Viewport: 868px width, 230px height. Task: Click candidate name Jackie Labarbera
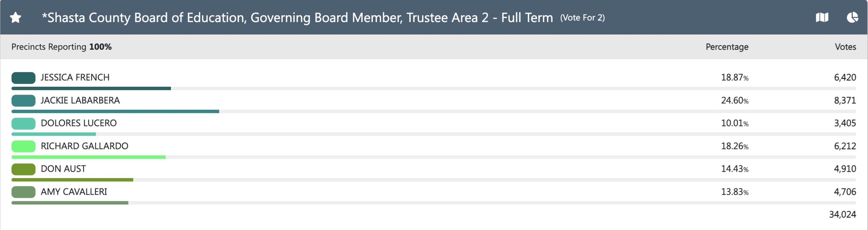80,101
